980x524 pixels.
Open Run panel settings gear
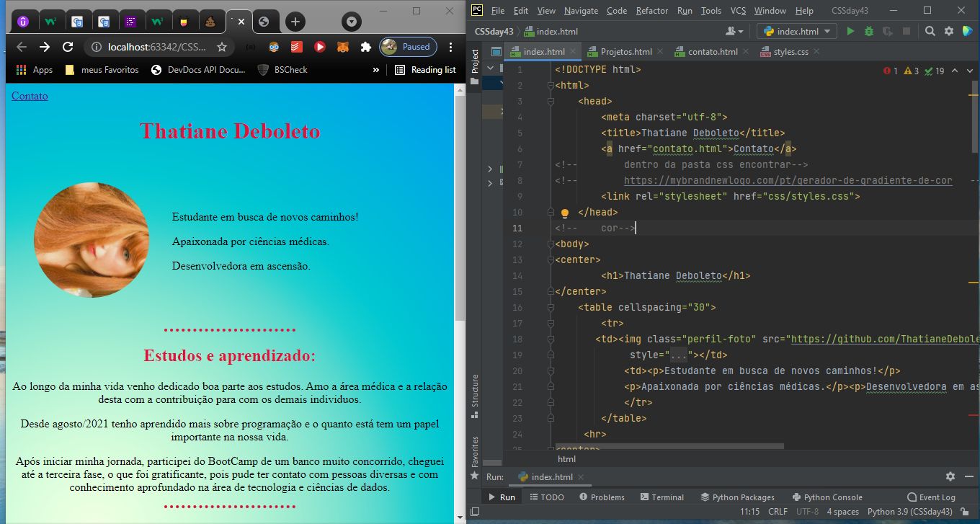pos(950,476)
